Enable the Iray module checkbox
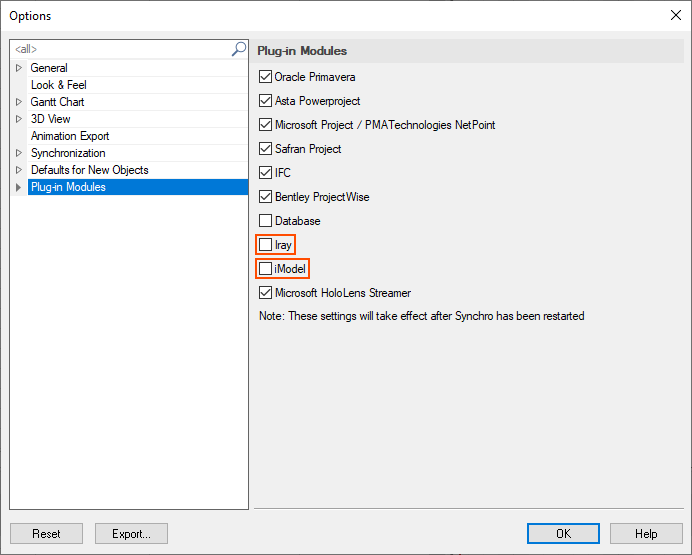Image resolution: width=692 pixels, height=555 pixels. pyautogui.click(x=265, y=244)
